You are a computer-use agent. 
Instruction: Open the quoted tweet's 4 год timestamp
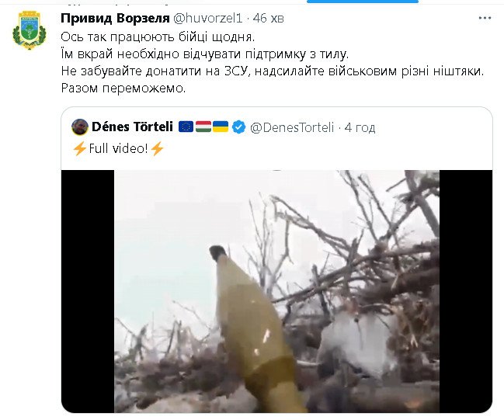pyautogui.click(x=360, y=128)
